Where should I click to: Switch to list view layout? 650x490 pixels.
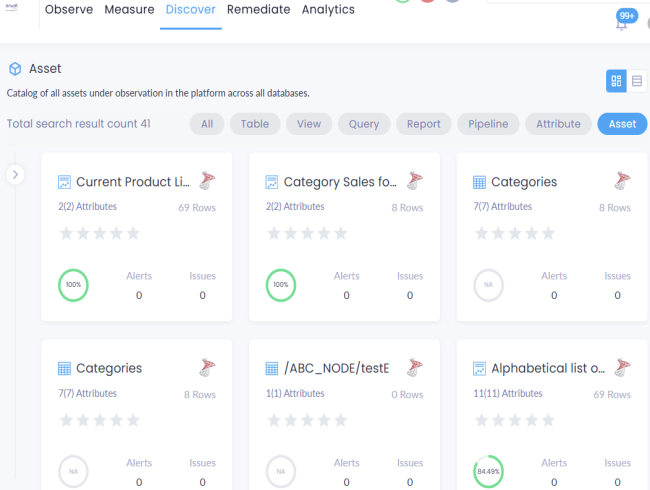(x=637, y=81)
